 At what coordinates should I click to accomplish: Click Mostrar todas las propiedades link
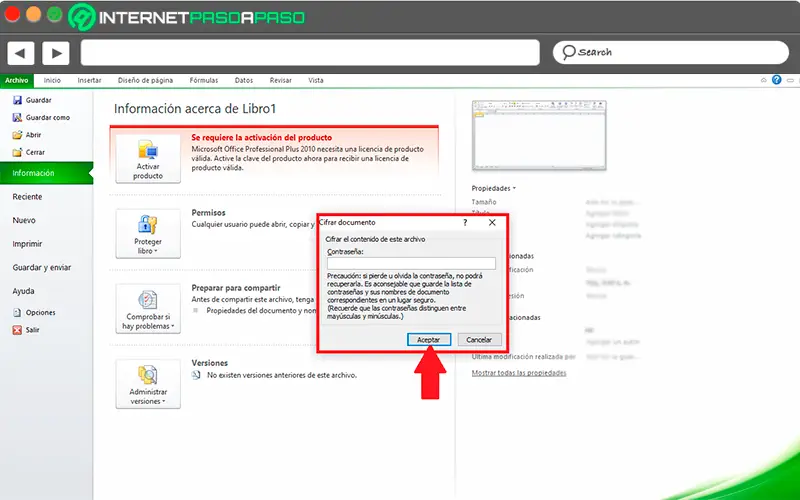pyautogui.click(x=519, y=373)
